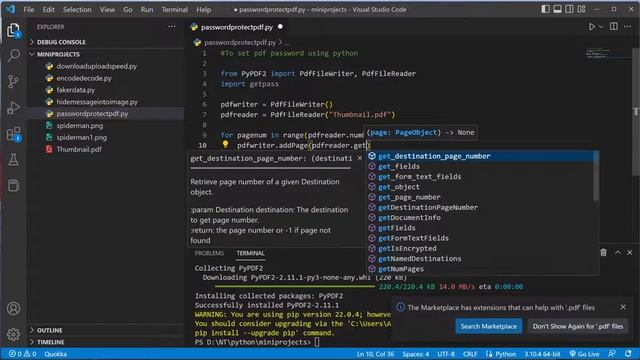The image size is (640, 360).
Task: Click Search Marketplace button
Action: 489,327
